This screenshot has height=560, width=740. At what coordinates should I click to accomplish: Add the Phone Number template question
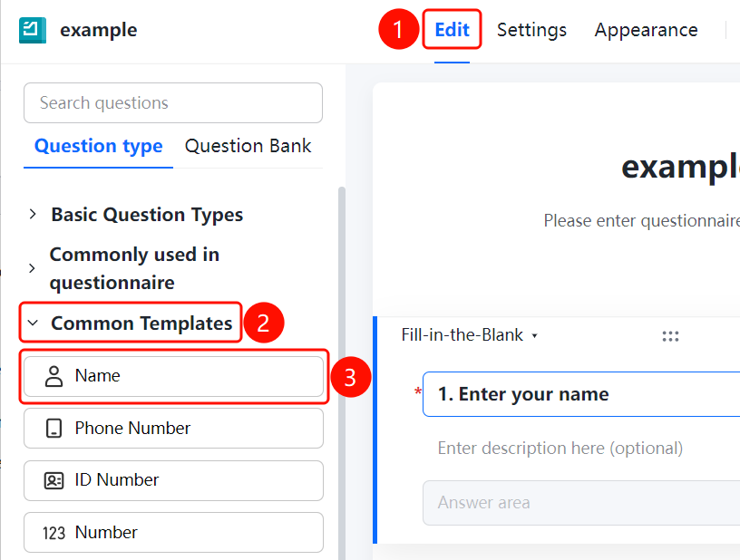coord(174,428)
